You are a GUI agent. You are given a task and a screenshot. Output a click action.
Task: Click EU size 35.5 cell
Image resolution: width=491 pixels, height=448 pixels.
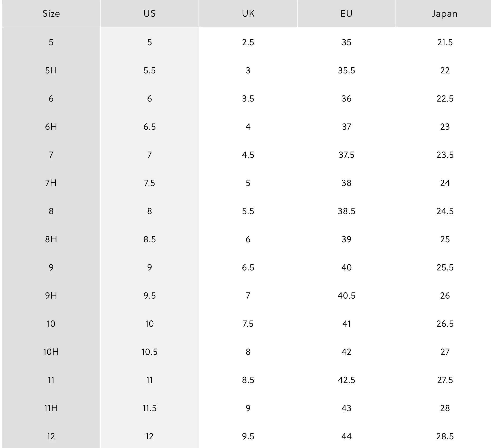click(347, 70)
